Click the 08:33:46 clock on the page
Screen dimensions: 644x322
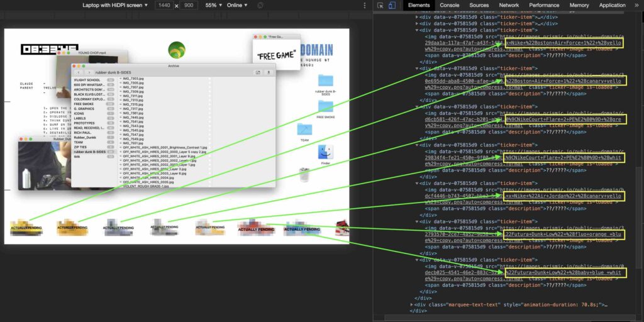click(50, 50)
